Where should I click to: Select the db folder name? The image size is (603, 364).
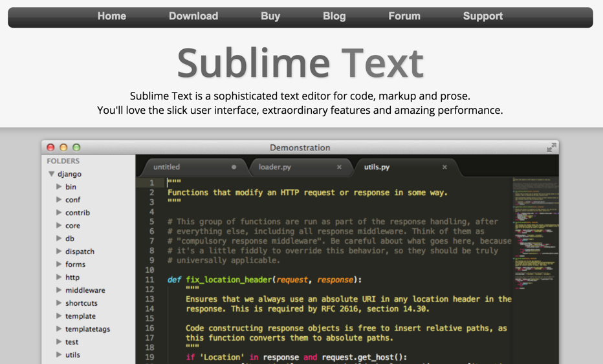70,239
